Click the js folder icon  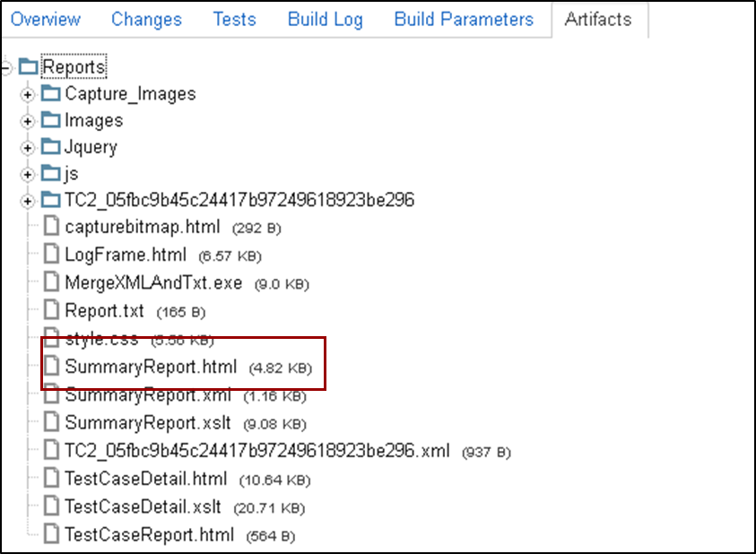[x=51, y=174]
